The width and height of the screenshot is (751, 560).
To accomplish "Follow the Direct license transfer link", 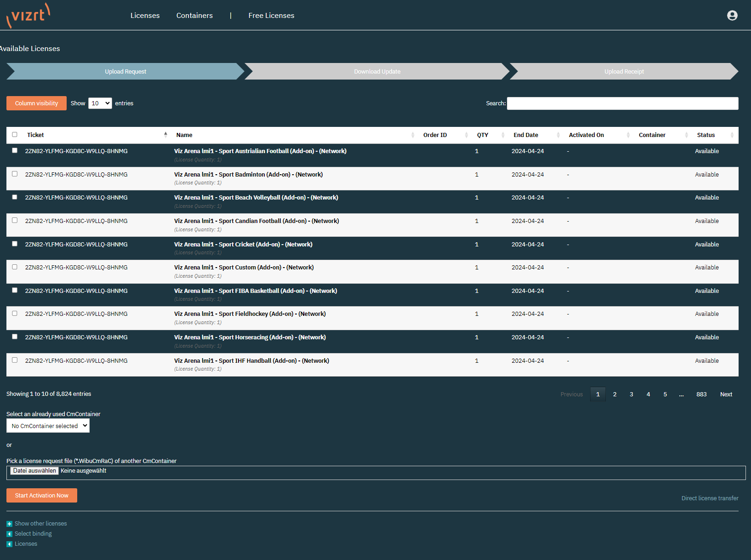I will point(710,498).
